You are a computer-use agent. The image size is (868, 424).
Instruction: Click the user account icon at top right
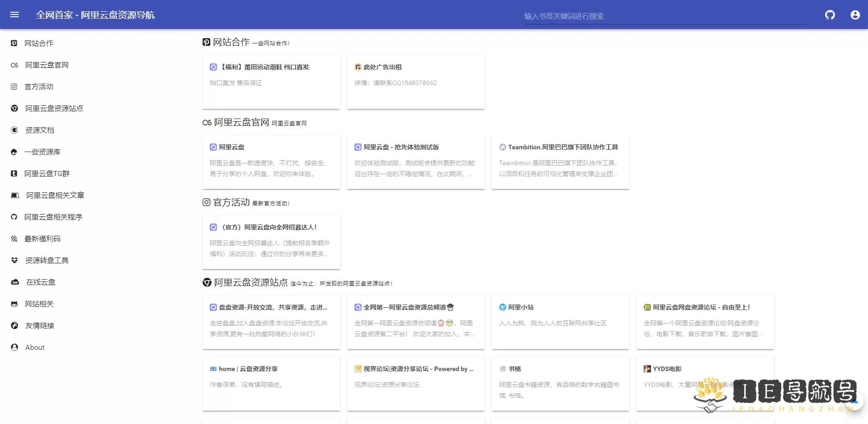pos(855,14)
